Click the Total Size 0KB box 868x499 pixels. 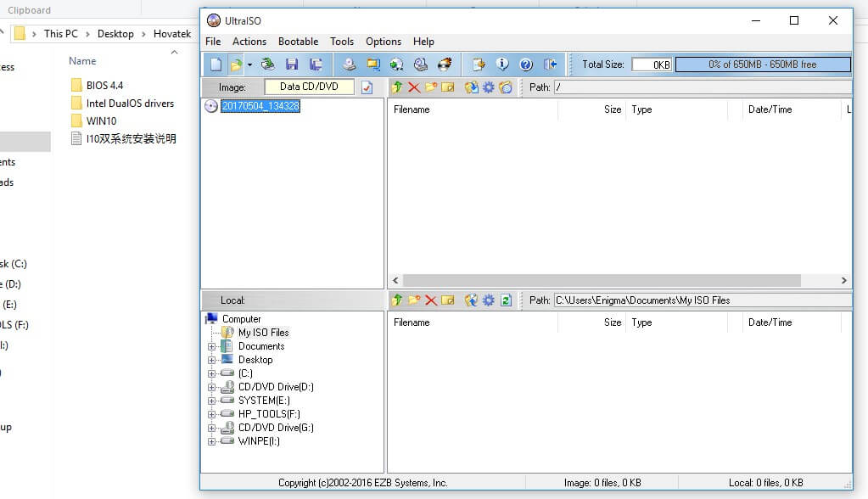tap(652, 64)
